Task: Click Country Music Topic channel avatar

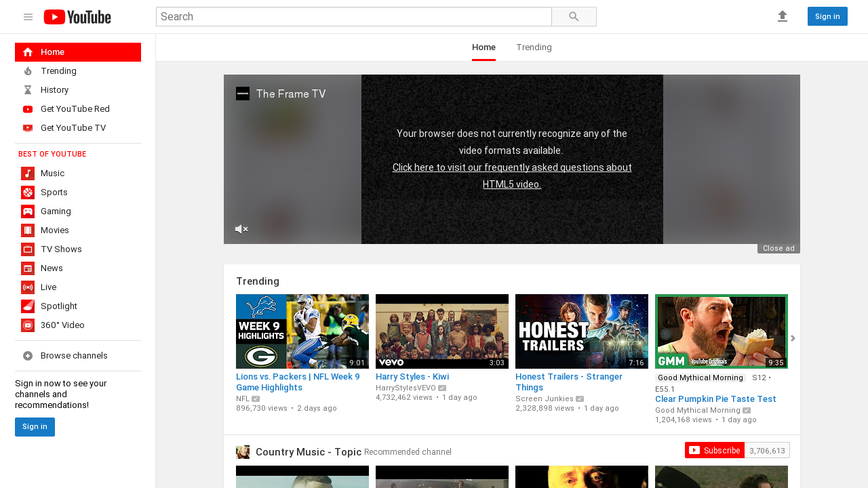Action: click(x=243, y=452)
